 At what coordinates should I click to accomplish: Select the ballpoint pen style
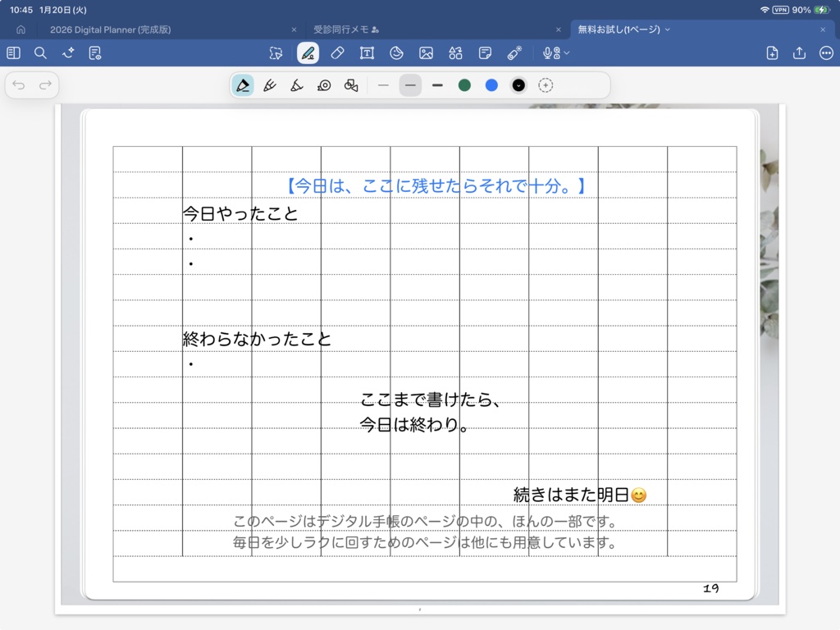tap(242, 84)
